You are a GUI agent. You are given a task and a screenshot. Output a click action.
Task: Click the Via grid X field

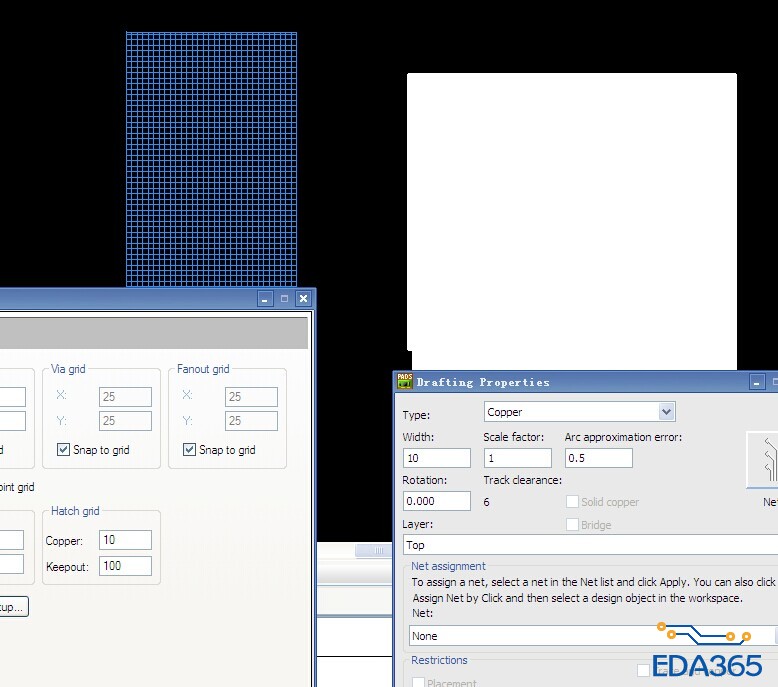[125, 396]
